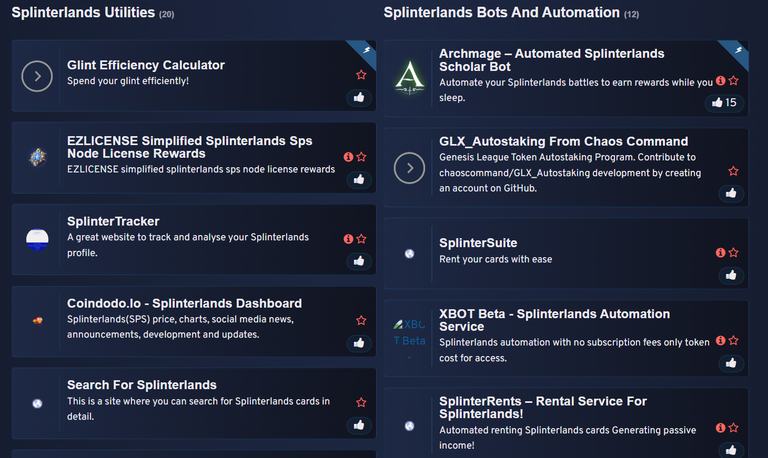Open the Search For Splinterlands title

[x=142, y=385]
